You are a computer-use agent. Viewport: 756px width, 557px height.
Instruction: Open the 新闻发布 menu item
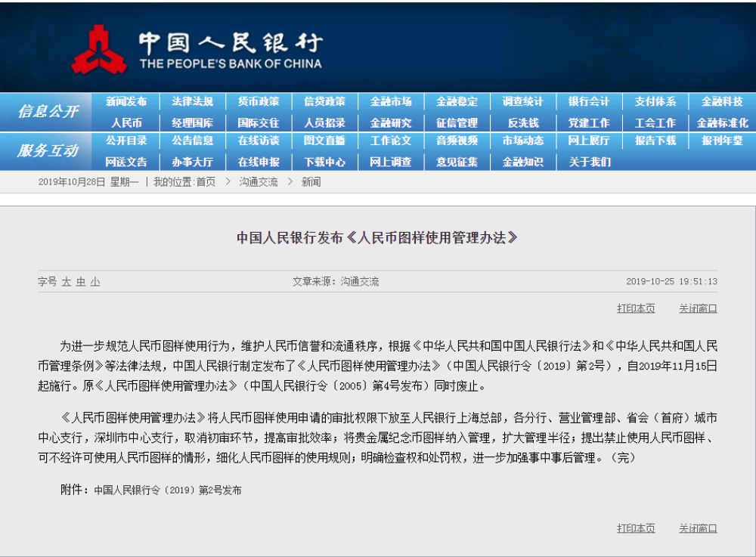pos(126,102)
